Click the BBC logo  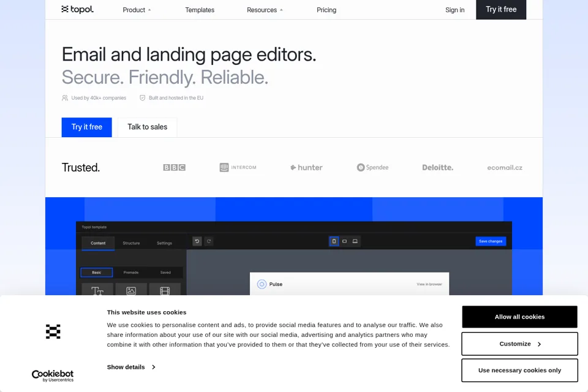[175, 167]
